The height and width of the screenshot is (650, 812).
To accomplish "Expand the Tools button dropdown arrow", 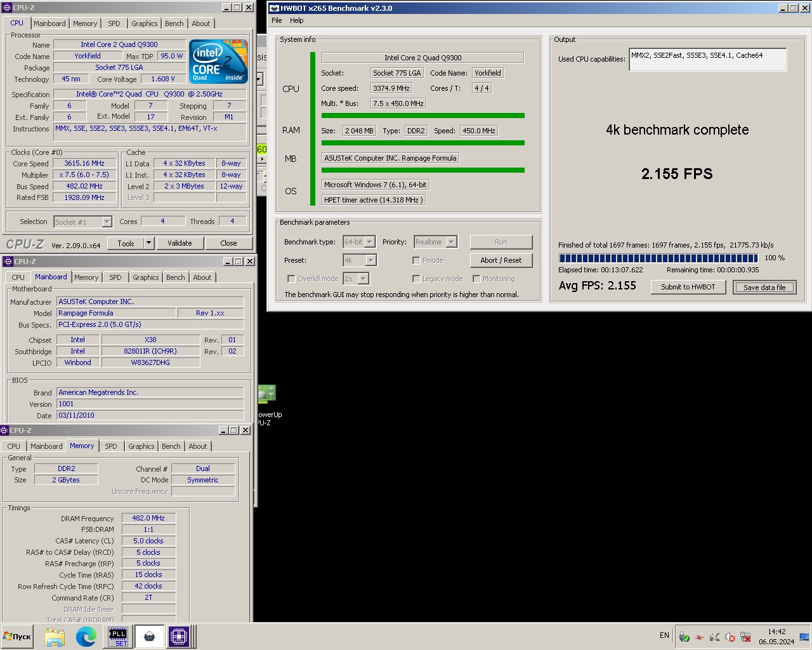I will click(149, 243).
